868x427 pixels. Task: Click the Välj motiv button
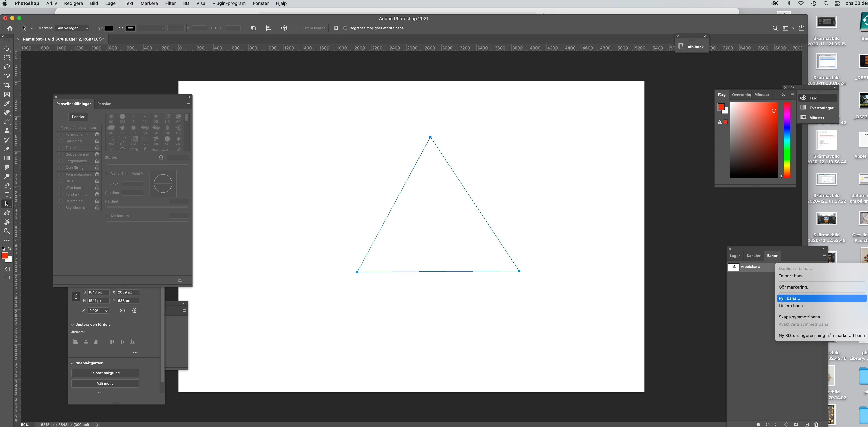(105, 383)
